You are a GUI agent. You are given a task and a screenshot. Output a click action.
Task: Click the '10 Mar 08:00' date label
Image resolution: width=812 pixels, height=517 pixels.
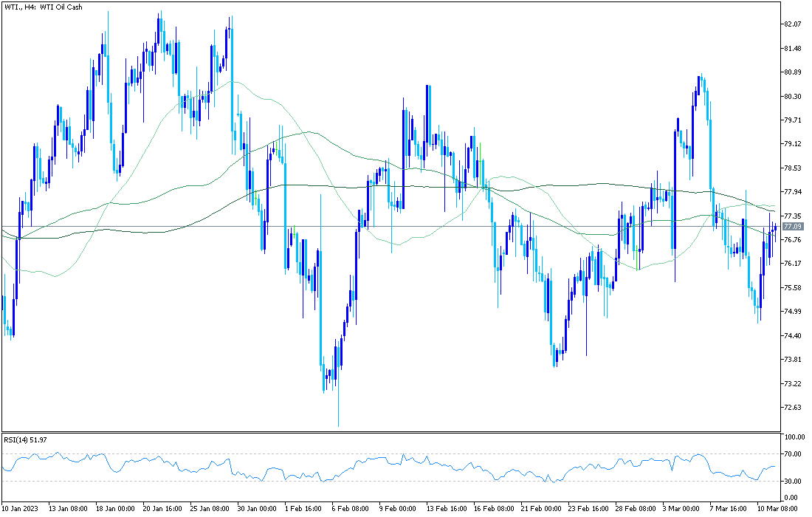tap(777, 509)
